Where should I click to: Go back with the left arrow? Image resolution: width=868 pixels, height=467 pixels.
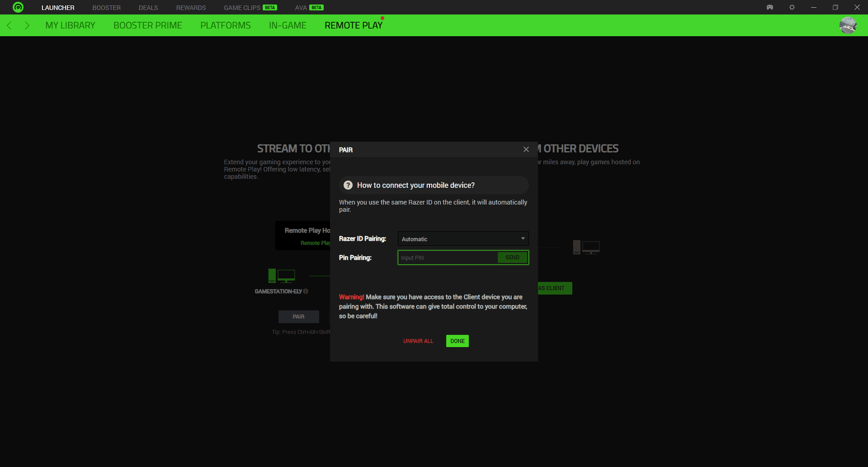point(9,25)
